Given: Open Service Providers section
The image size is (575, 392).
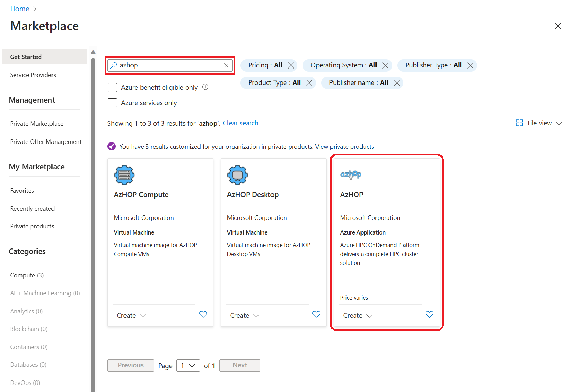Looking at the screenshot, I should 33,75.
